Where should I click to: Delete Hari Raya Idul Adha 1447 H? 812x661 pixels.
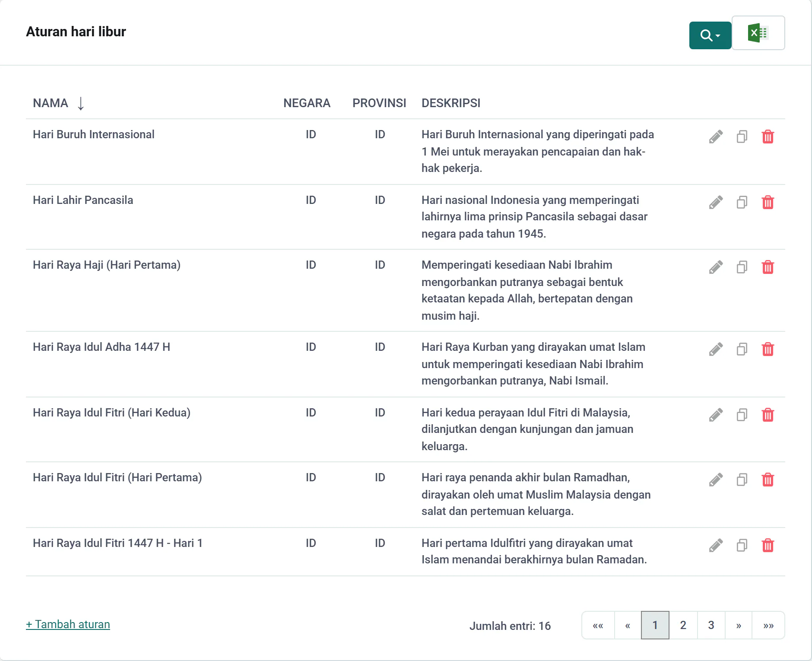768,349
